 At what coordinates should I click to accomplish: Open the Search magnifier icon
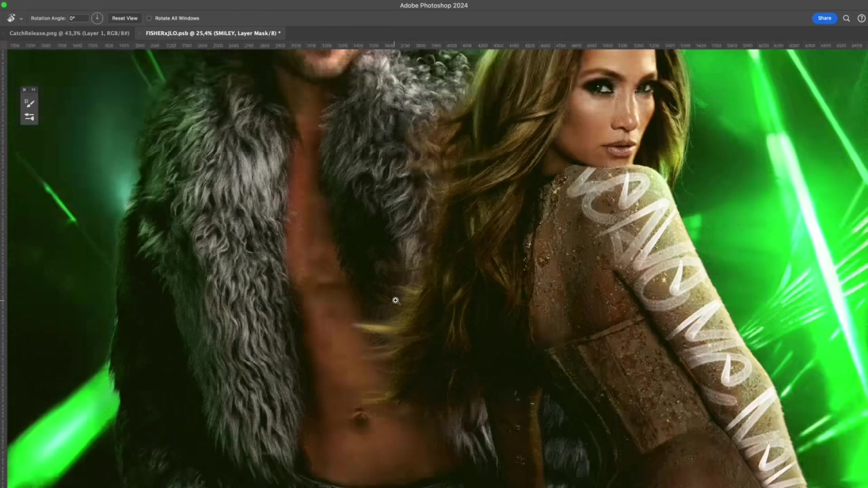[846, 18]
